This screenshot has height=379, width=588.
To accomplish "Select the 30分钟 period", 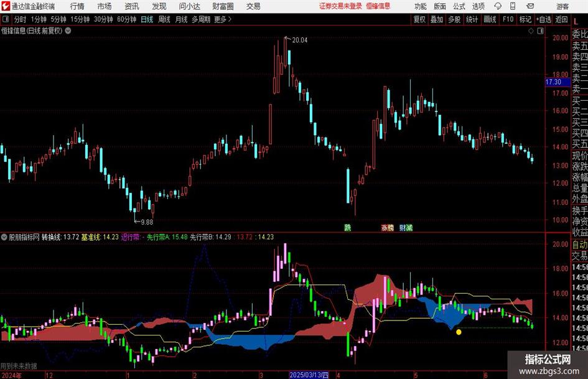I will click(x=103, y=19).
